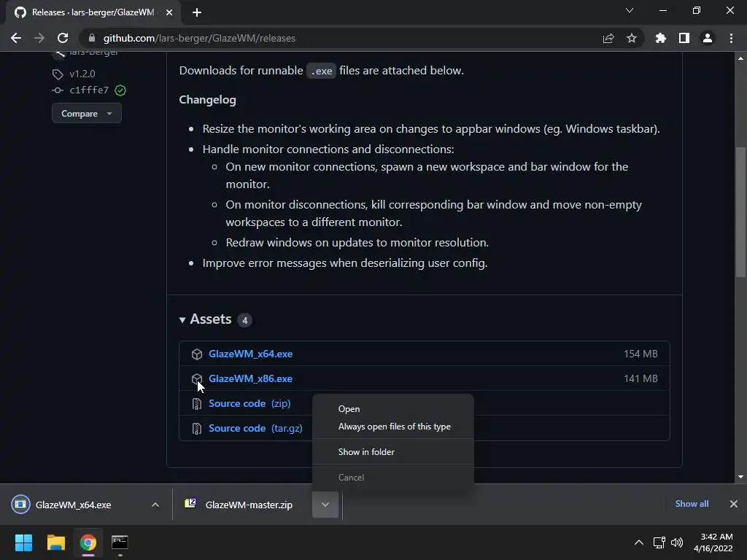Viewport: 747px width, 560px height.
Task: Open the terminal taskbar icon
Action: pyautogui.click(x=120, y=542)
